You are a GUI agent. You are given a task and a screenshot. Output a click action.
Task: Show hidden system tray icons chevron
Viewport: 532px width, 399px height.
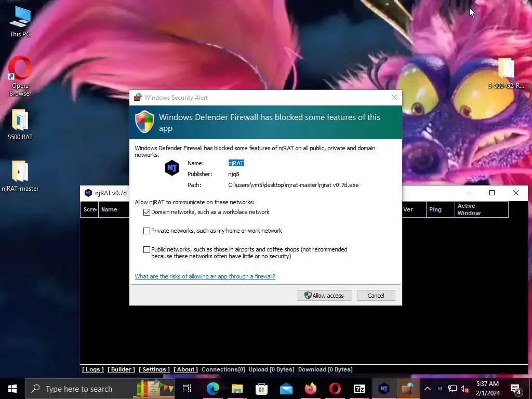(x=428, y=389)
